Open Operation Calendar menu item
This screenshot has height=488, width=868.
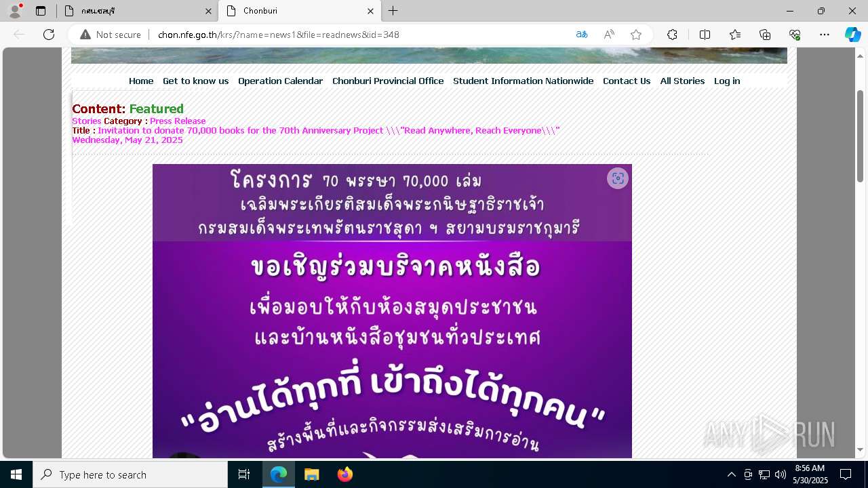tap(280, 81)
